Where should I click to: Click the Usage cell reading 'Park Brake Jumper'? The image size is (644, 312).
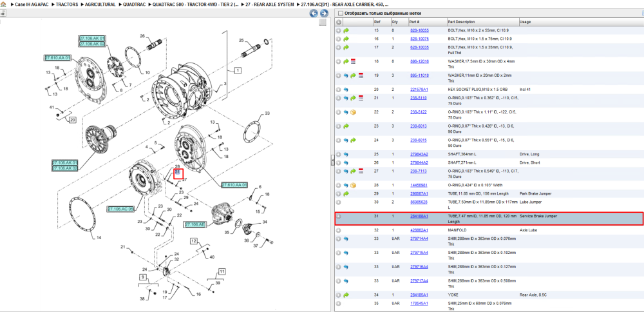click(535, 193)
